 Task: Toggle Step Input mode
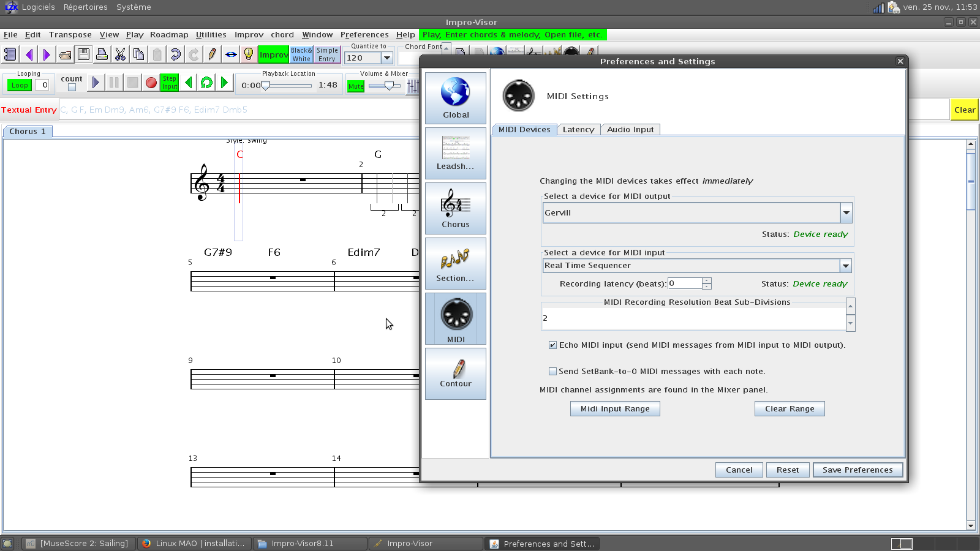point(170,82)
